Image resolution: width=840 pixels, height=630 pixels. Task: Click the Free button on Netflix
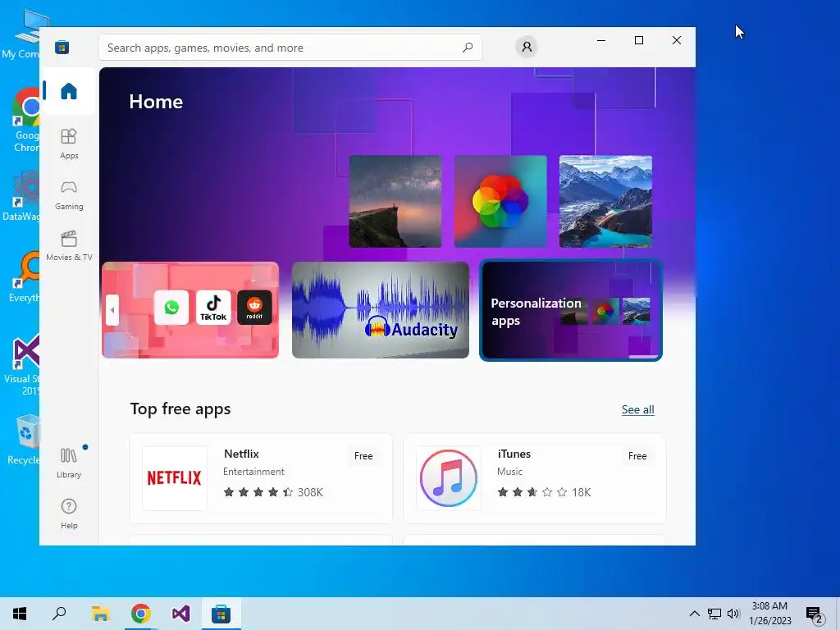click(363, 456)
